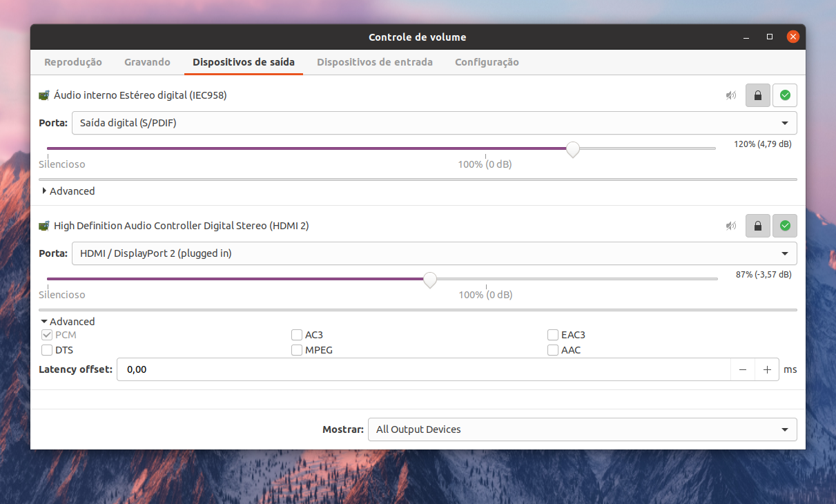836x504 pixels.
Task: Expand Advanced section under Áudio interno
Action: click(68, 191)
